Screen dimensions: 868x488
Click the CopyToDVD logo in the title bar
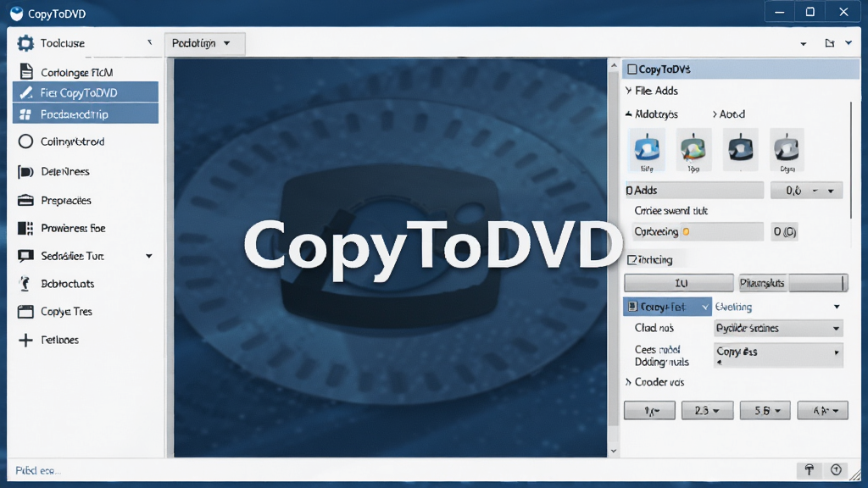[x=17, y=14]
